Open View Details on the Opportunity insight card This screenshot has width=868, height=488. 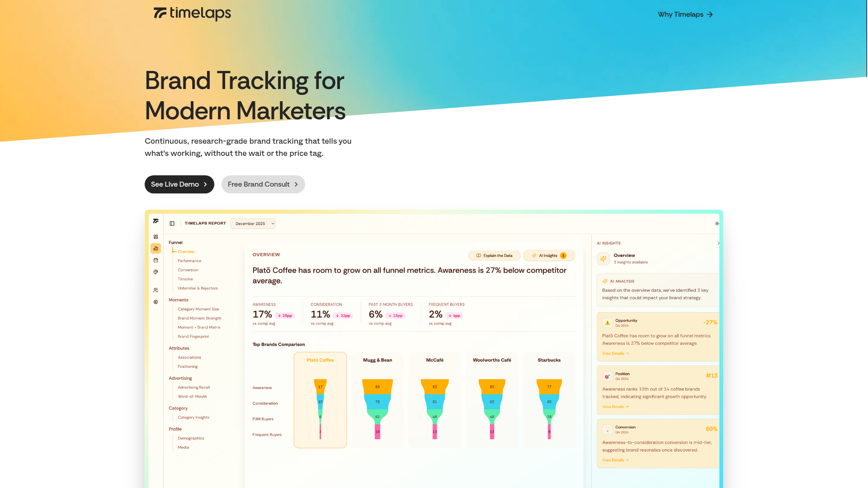tap(615, 353)
